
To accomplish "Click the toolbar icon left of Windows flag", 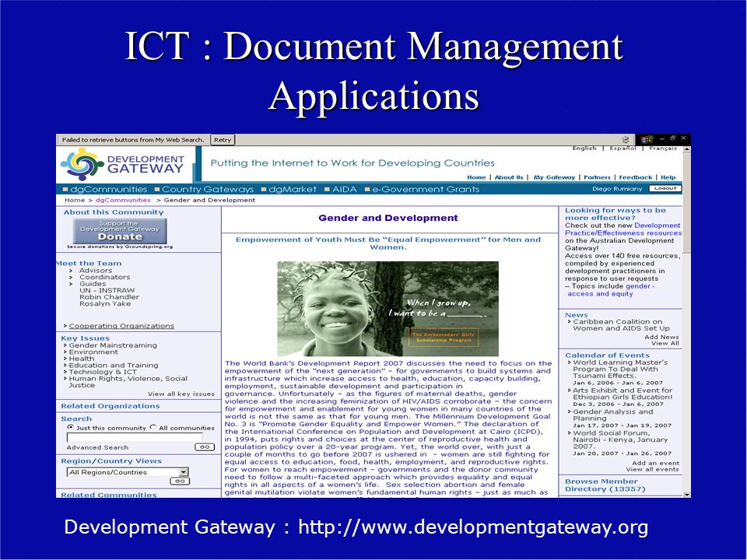I will (626, 139).
